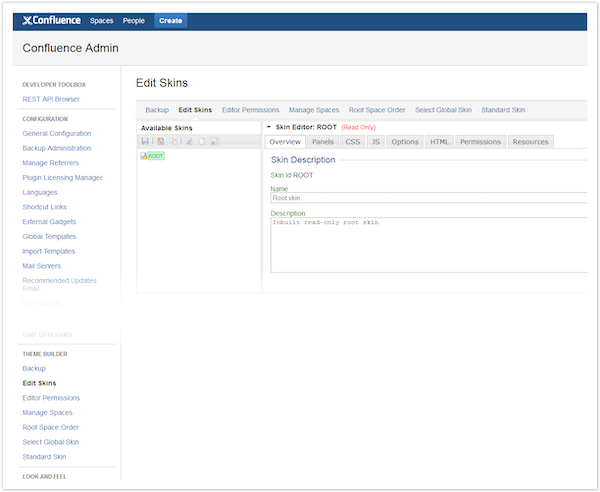Open the Resources tab
This screenshot has height=492, width=600.
coord(530,142)
